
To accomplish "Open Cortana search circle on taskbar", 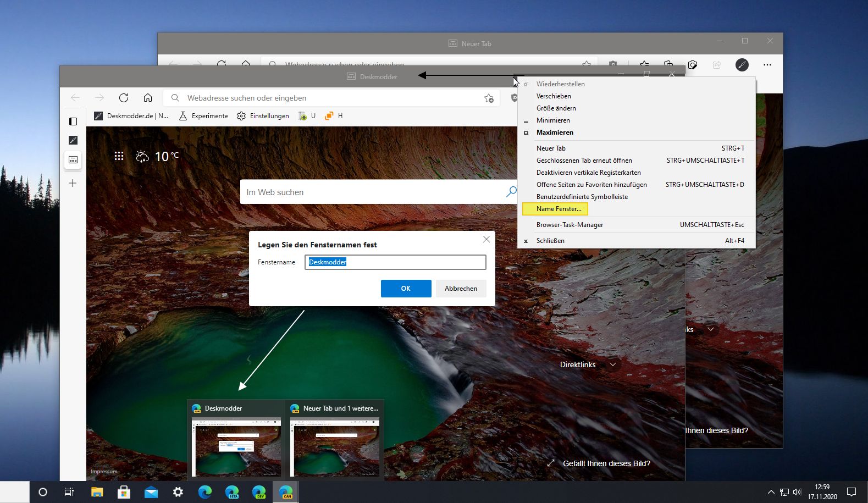I will pyautogui.click(x=43, y=492).
